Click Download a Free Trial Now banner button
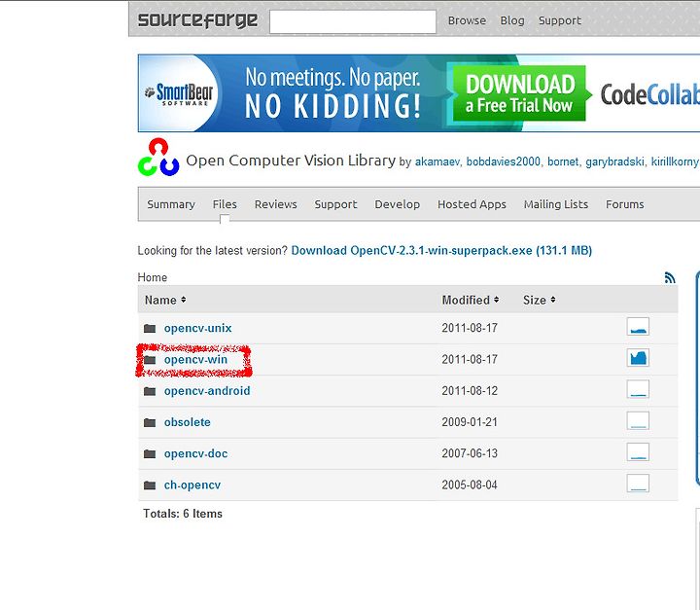700x610 pixels. (519, 93)
